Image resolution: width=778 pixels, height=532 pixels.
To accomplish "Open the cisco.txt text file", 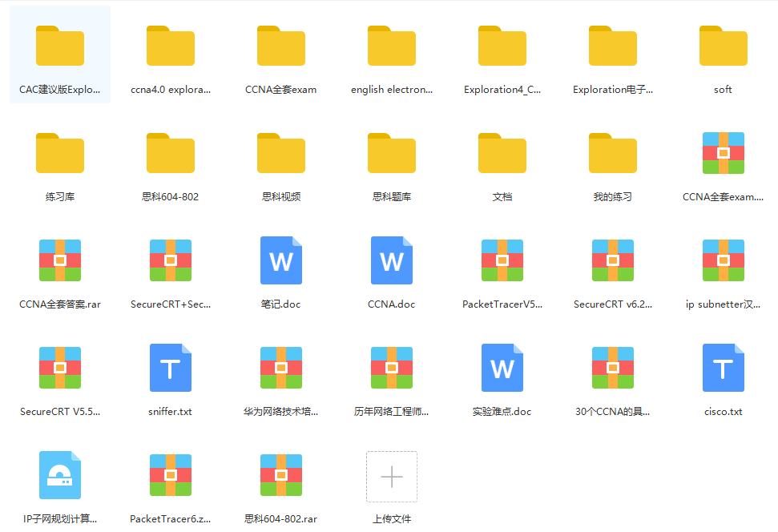I will click(x=723, y=368).
